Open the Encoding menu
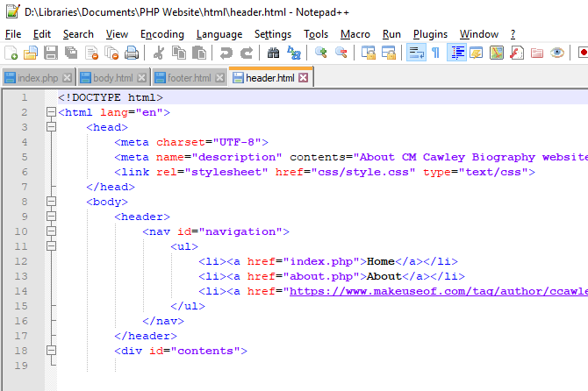588x391 pixels. click(x=162, y=34)
